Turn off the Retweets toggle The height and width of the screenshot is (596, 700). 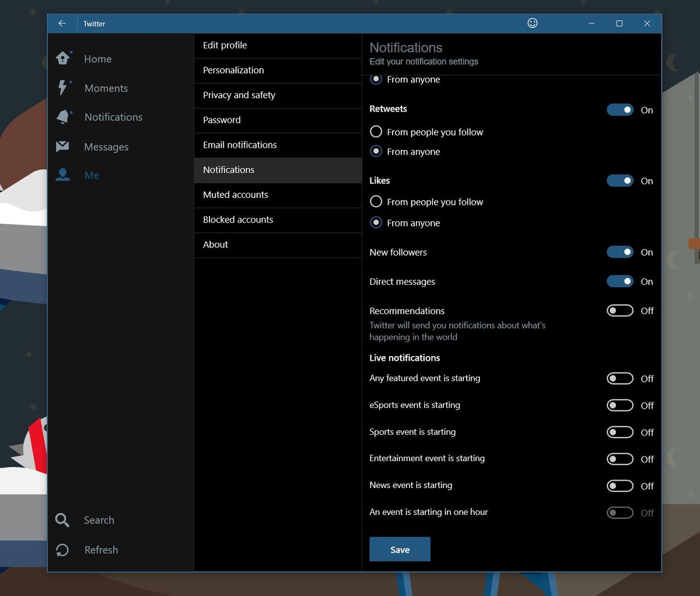coord(619,110)
